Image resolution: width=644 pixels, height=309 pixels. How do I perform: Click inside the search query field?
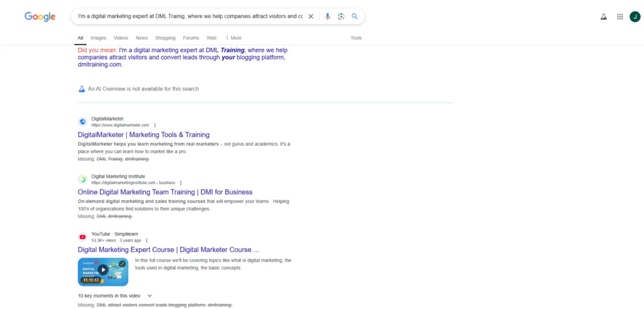189,16
